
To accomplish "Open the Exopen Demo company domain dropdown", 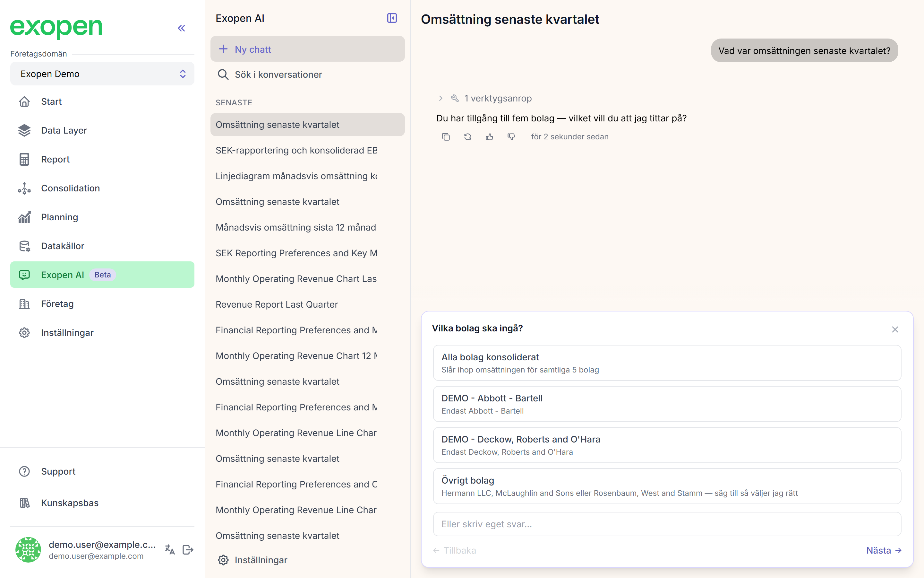I will click(x=102, y=74).
